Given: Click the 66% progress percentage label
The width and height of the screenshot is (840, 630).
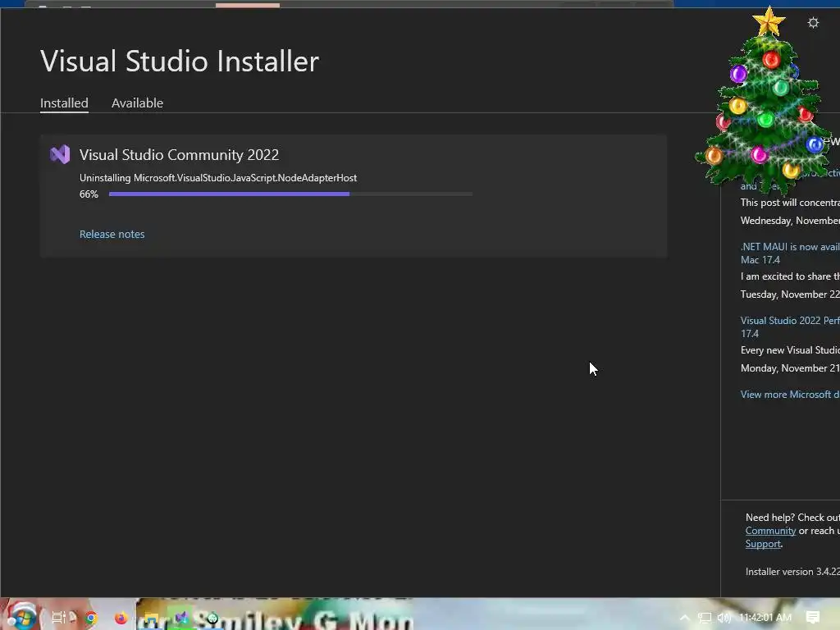Looking at the screenshot, I should point(89,194).
